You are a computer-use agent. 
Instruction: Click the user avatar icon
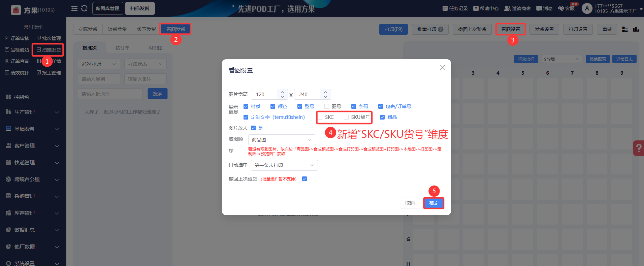(x=587, y=8)
